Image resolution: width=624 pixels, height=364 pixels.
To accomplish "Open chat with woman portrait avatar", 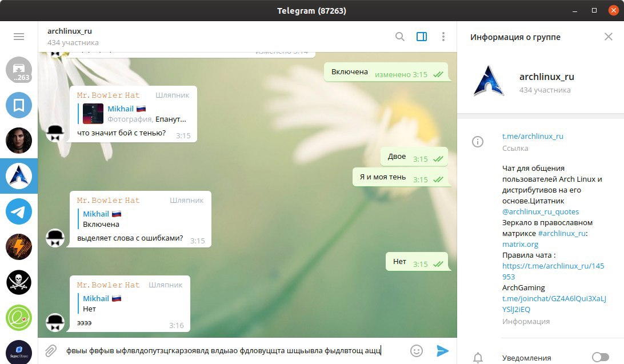I will 19,141.
